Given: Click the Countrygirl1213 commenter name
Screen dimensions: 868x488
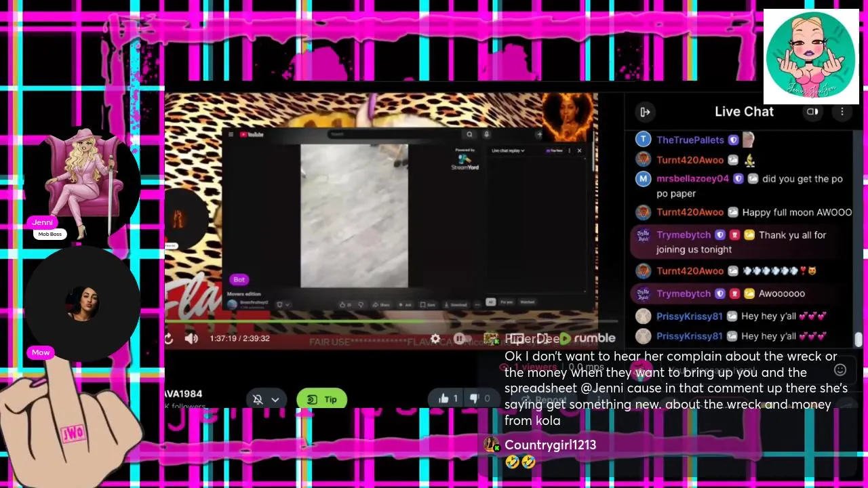Looking at the screenshot, I should click(550, 445).
